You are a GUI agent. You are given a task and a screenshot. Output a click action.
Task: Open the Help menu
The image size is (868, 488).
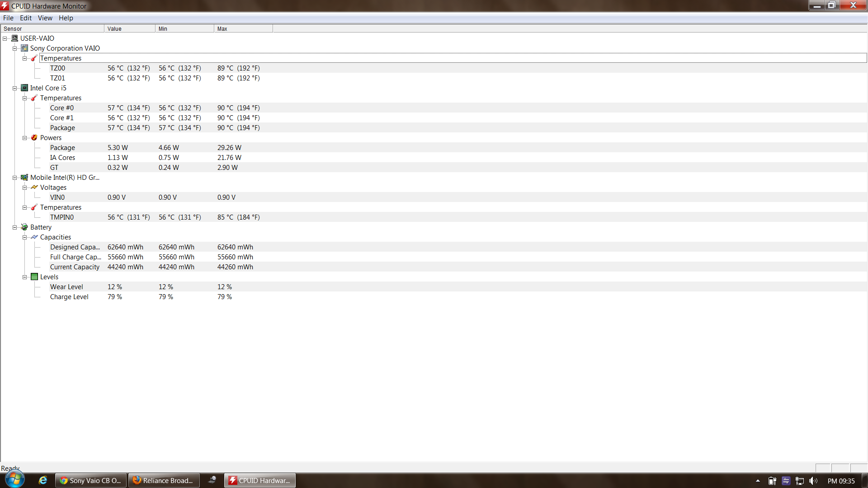point(66,18)
